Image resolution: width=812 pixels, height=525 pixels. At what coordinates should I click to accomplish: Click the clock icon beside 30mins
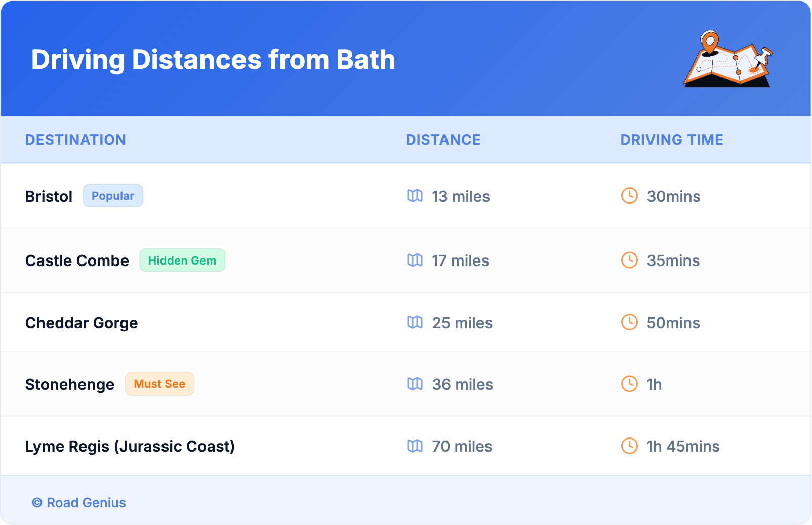[629, 196]
